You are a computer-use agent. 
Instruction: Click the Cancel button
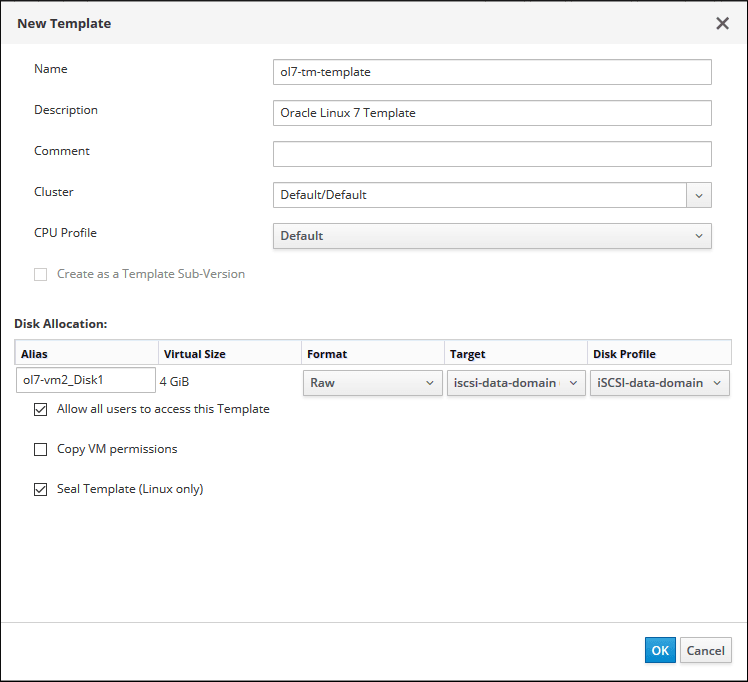(705, 650)
